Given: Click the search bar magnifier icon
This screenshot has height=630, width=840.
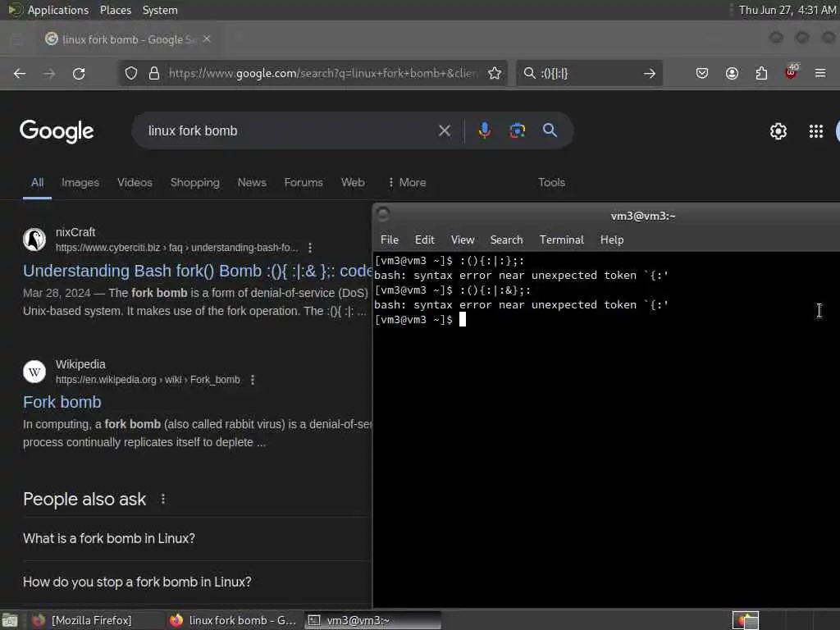Looking at the screenshot, I should pyautogui.click(x=529, y=73).
